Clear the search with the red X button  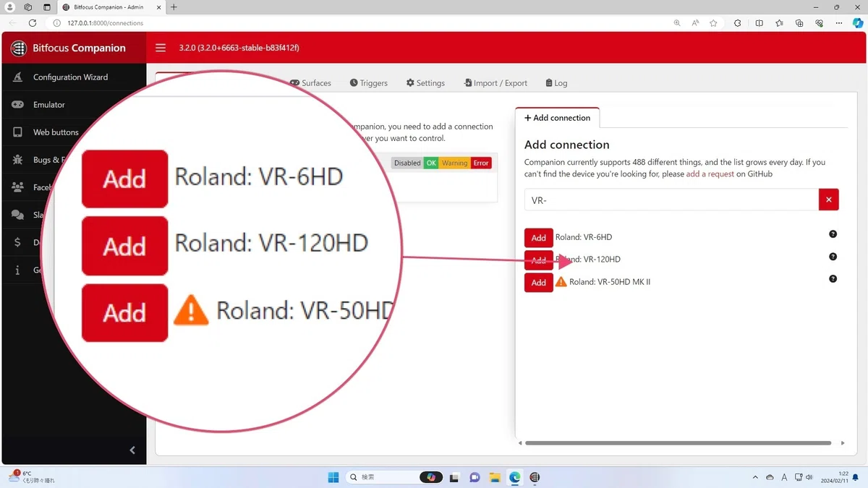click(x=829, y=200)
